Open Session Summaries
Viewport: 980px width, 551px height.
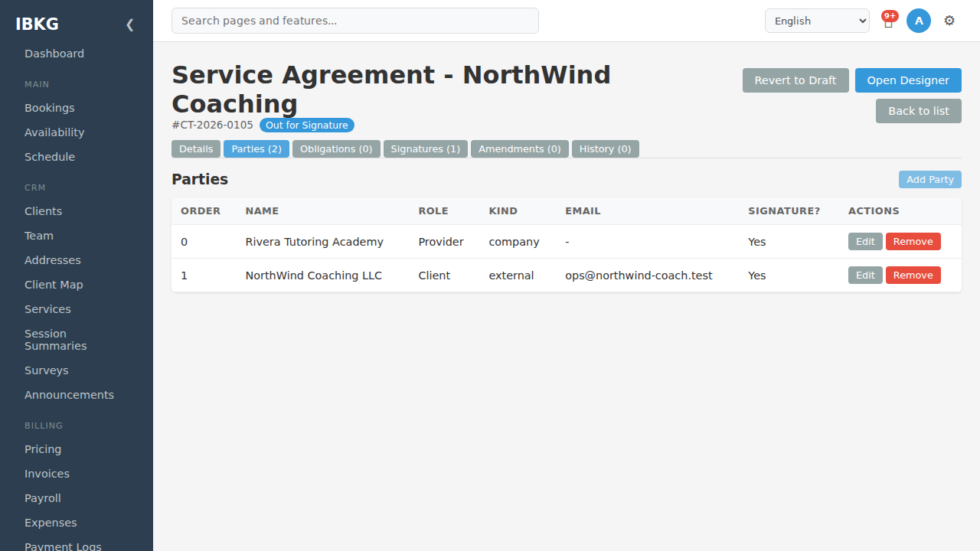pyautogui.click(x=56, y=340)
